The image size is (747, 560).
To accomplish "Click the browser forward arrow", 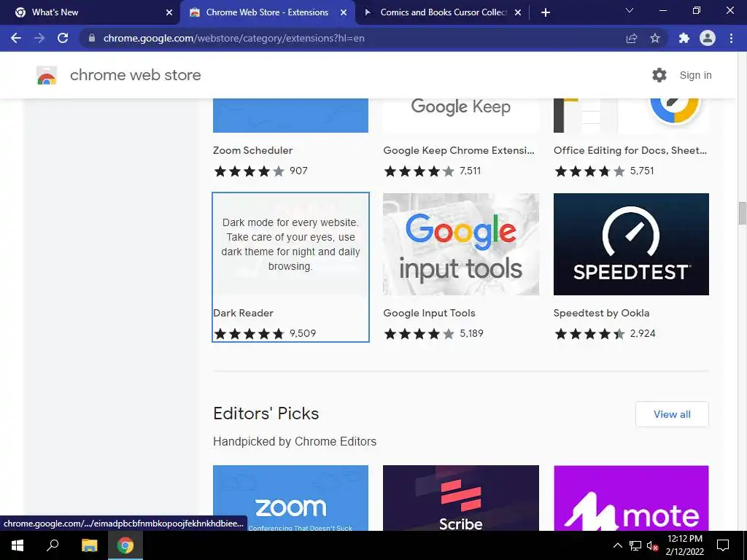I will 39,38.
